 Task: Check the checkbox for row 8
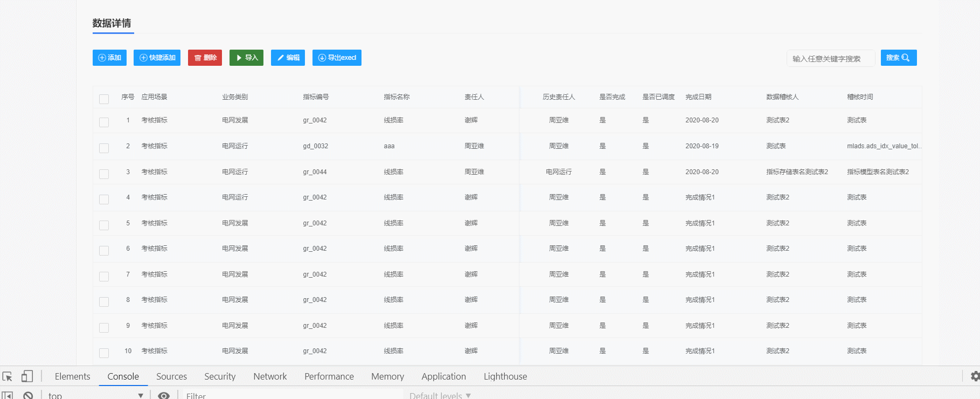(104, 302)
